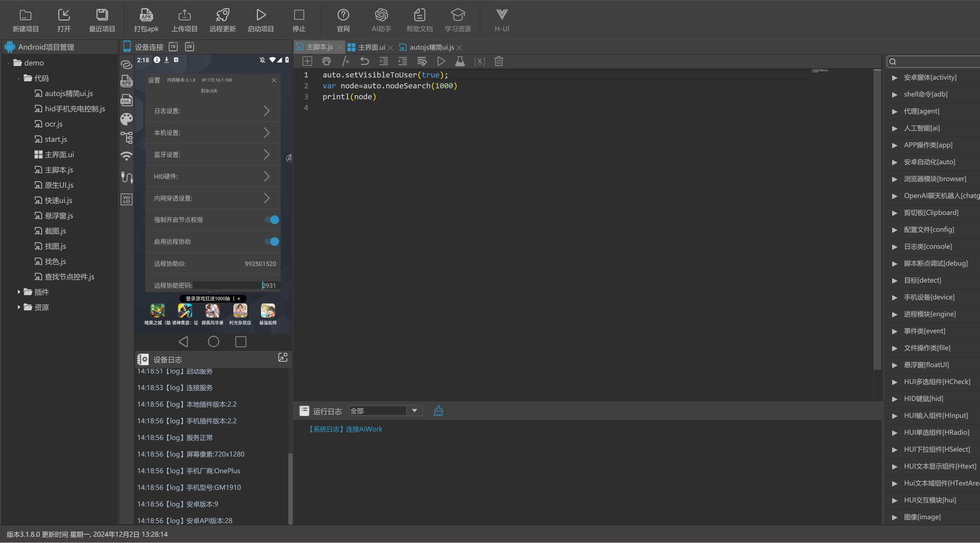Tap Android recents navigation button

click(241, 342)
